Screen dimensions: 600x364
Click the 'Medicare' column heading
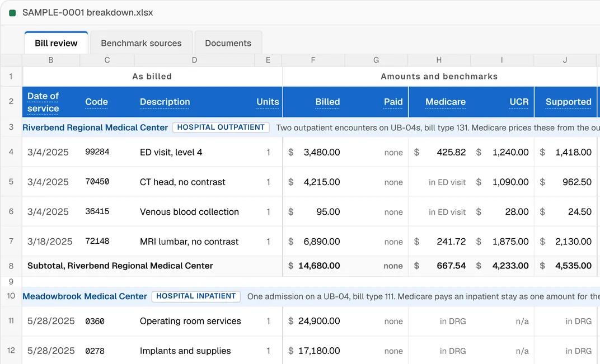coord(446,102)
